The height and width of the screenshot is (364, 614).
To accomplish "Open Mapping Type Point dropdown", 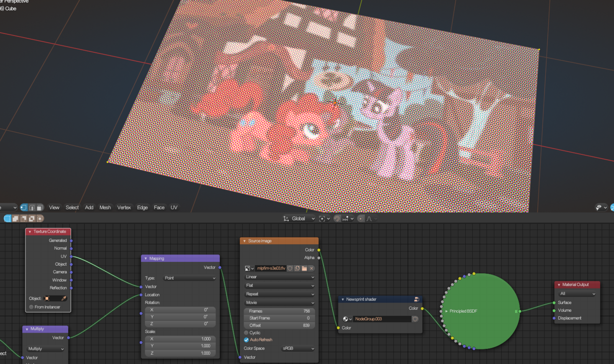I will point(190,278).
